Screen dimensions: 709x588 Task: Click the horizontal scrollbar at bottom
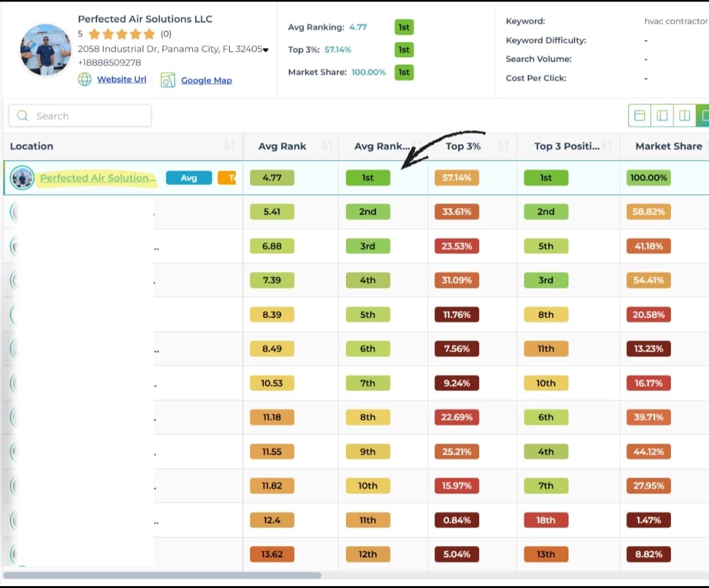click(x=164, y=576)
